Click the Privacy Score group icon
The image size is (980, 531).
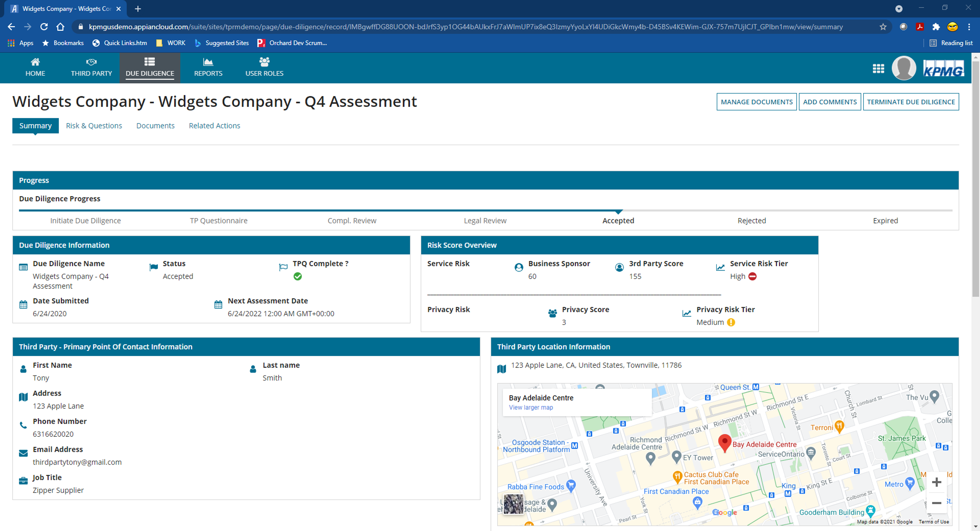pyautogui.click(x=552, y=313)
